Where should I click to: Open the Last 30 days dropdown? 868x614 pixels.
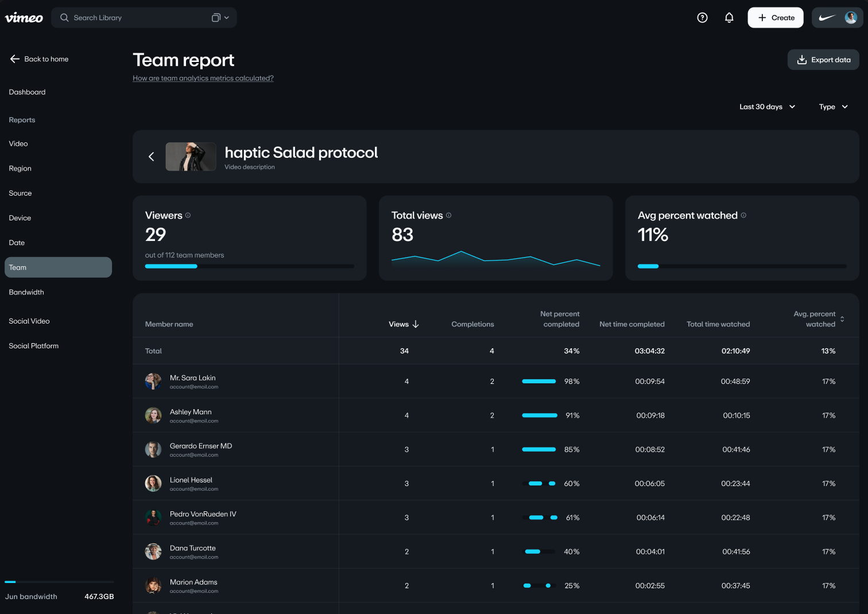tap(767, 107)
